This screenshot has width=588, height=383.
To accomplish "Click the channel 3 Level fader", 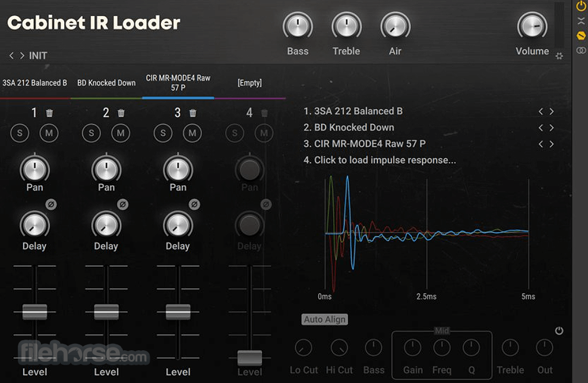I will pyautogui.click(x=178, y=312).
